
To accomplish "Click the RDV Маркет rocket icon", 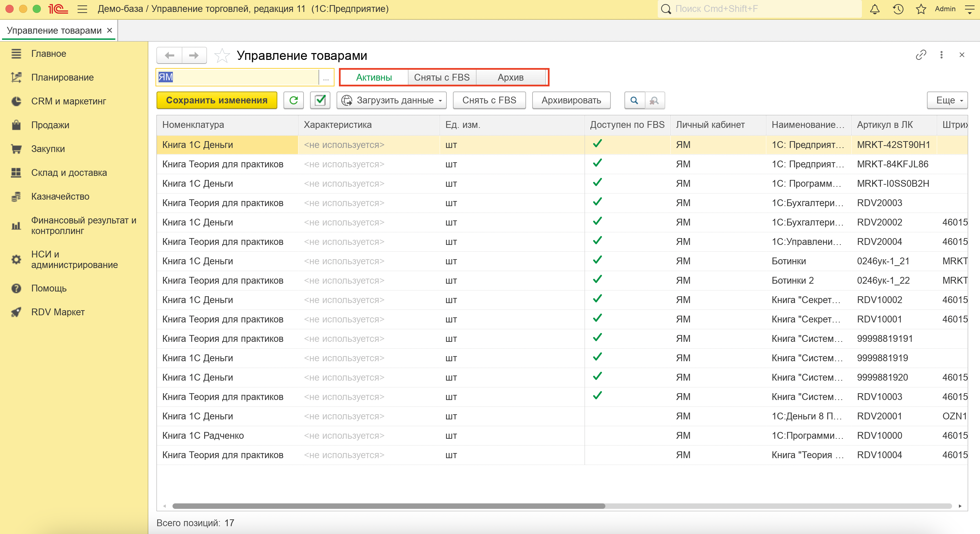I will pyautogui.click(x=16, y=312).
